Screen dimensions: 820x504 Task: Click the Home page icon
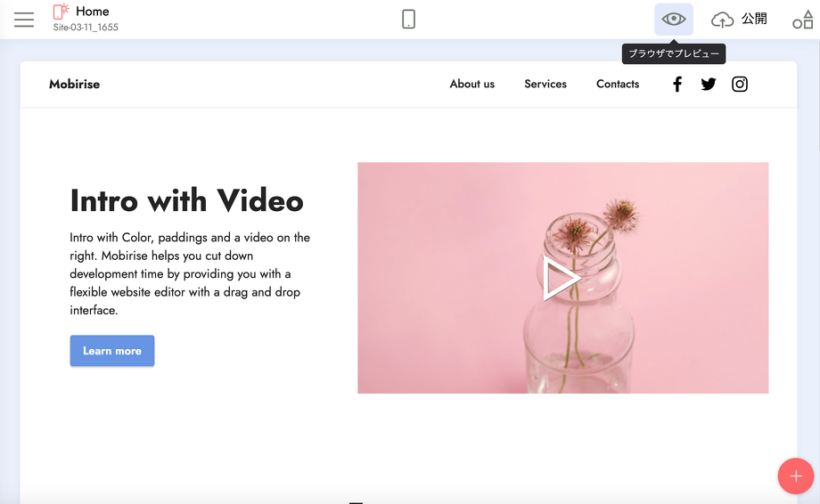(61, 12)
